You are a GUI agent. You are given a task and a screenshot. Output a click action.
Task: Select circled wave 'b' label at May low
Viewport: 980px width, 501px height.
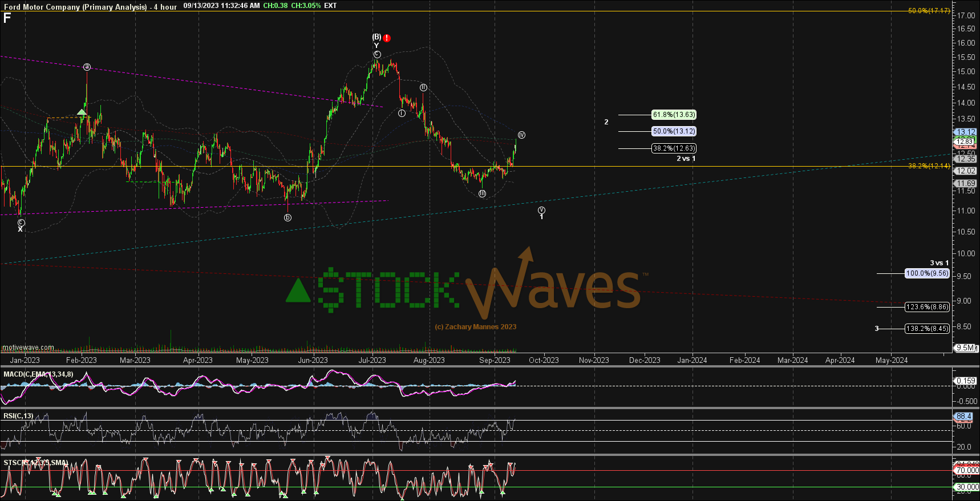pos(287,217)
